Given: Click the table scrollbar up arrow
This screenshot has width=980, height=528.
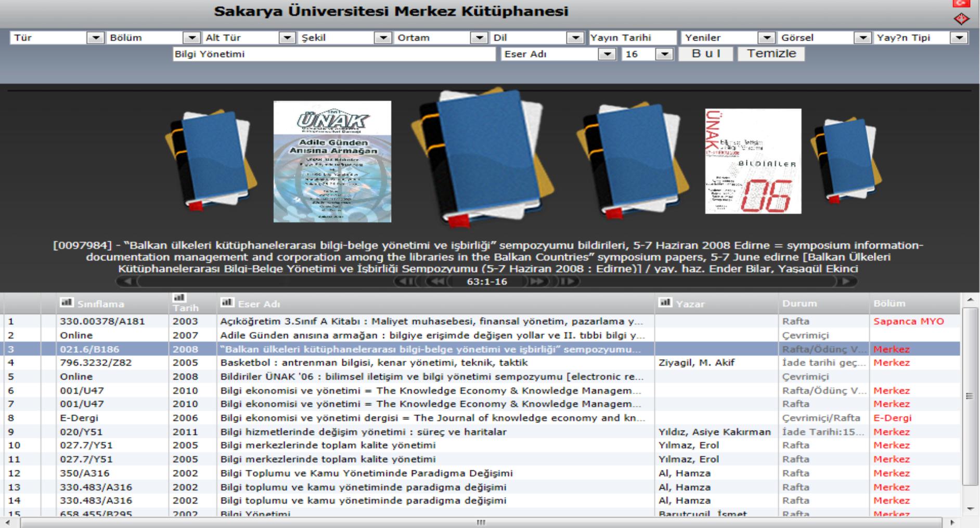Looking at the screenshot, I should point(970,300).
